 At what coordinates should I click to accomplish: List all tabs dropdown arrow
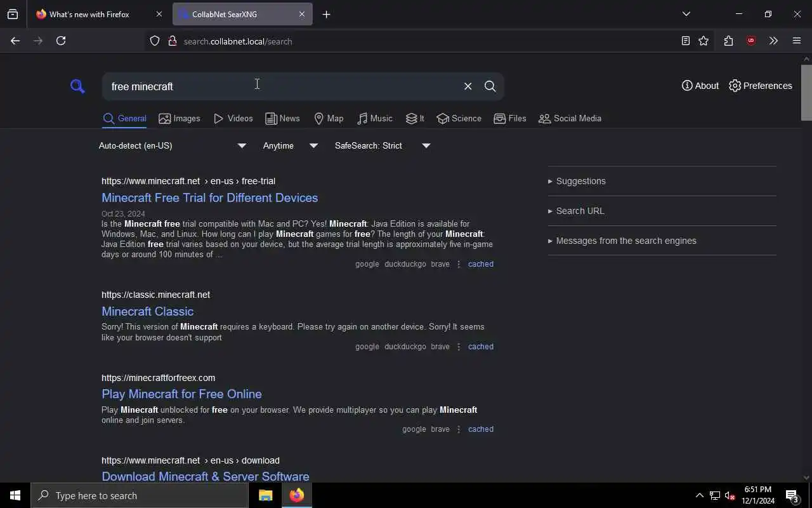point(686,14)
